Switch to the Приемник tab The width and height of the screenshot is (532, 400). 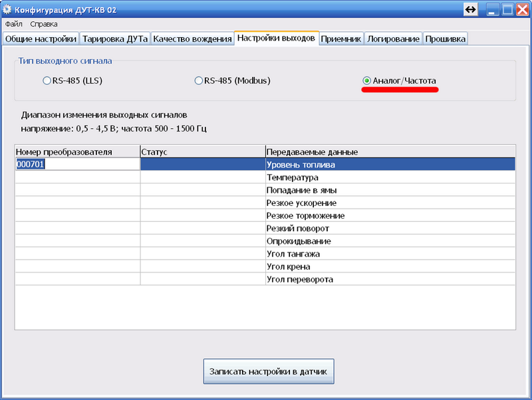tap(341, 39)
